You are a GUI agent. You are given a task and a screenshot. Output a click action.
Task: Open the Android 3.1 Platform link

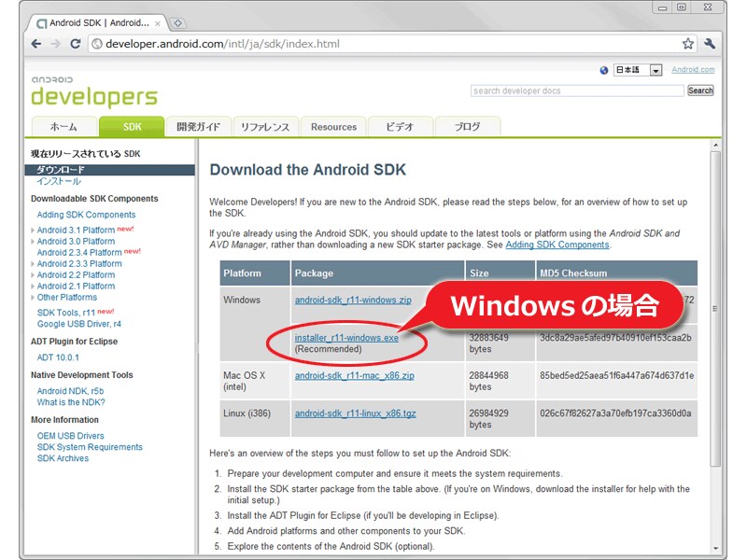point(77,230)
